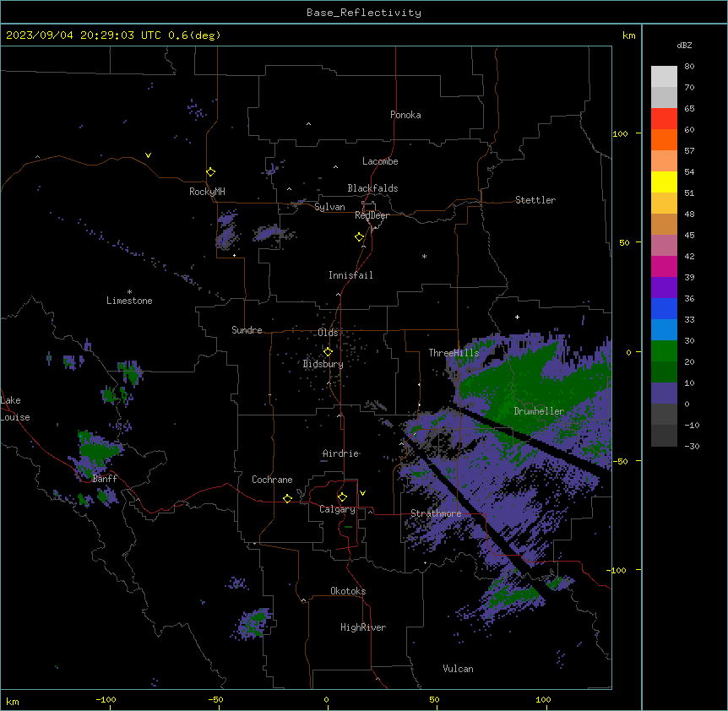Click the Olds label
This screenshot has width=728, height=711.
click(x=328, y=333)
